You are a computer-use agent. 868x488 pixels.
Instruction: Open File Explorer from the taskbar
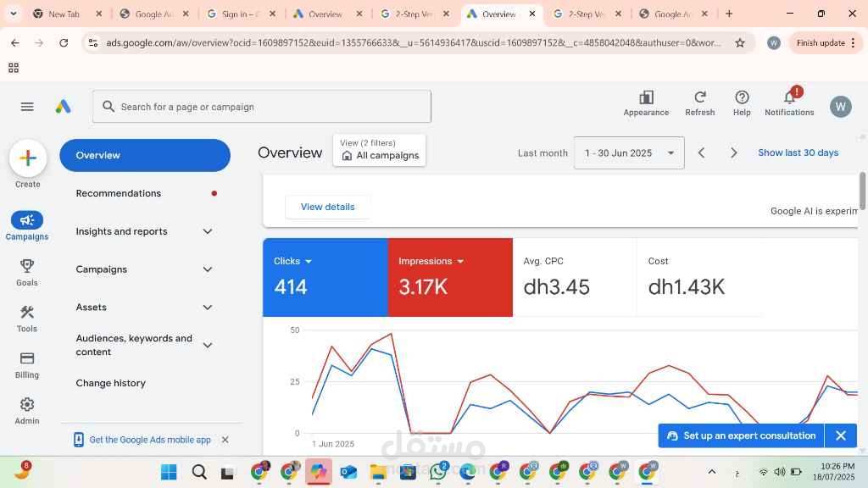tap(378, 472)
